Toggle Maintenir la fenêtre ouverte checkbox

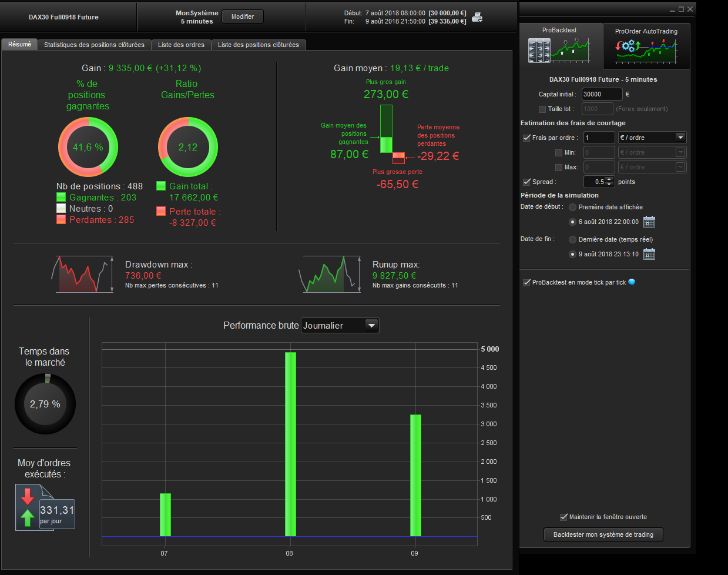click(x=563, y=517)
